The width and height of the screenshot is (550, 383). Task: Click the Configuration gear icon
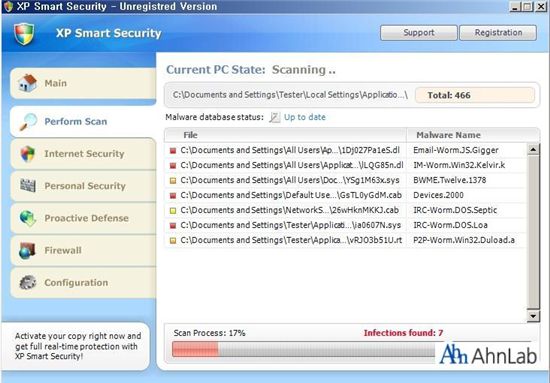coord(28,283)
